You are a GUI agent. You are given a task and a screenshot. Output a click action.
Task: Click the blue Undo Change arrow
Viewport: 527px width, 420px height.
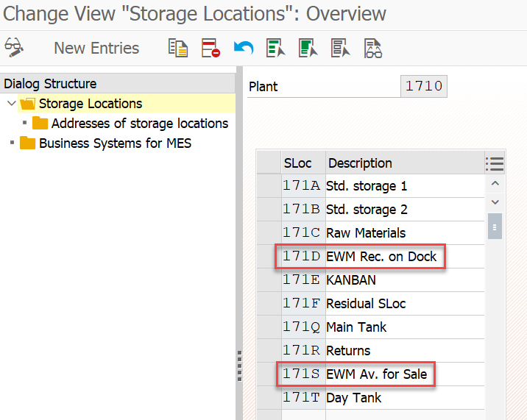[244, 48]
